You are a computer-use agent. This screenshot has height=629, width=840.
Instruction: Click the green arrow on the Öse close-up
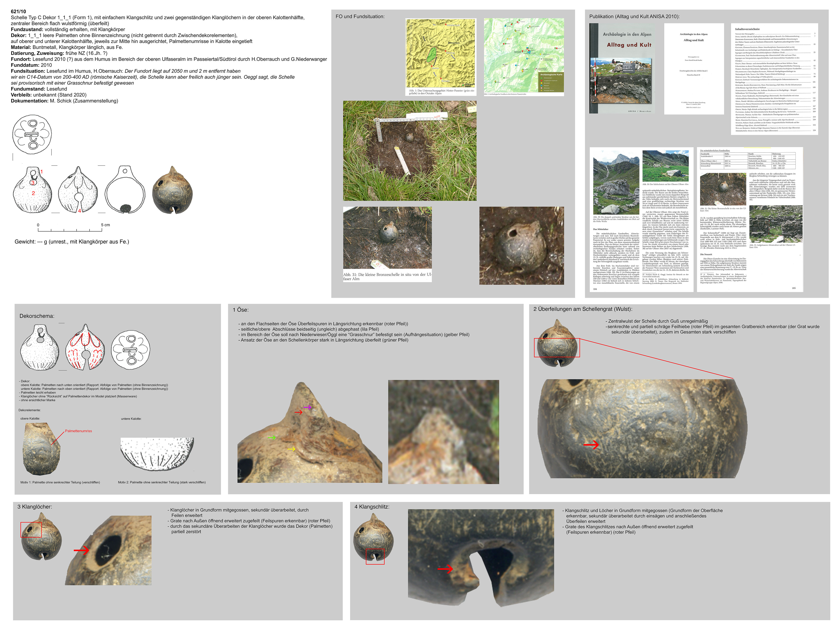(272, 438)
